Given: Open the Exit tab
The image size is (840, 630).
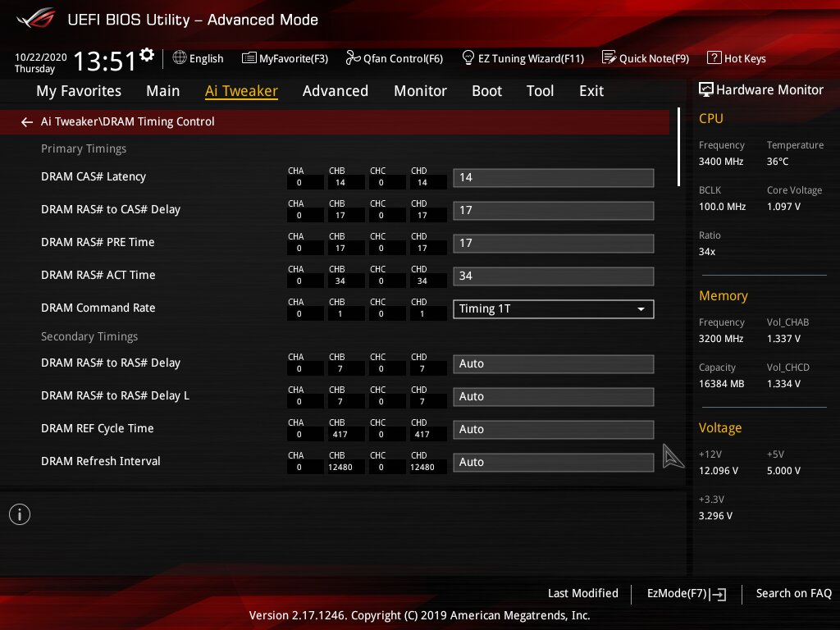Looking at the screenshot, I should pos(591,90).
